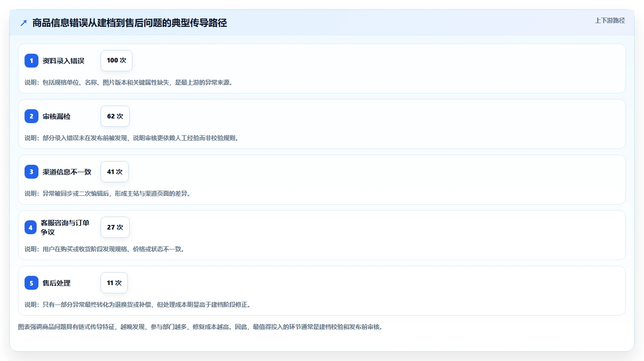Image resolution: width=644 pixels, height=361 pixels.
Task: Click the description starting 异常被同步或二次编辑后
Action: [107, 193]
